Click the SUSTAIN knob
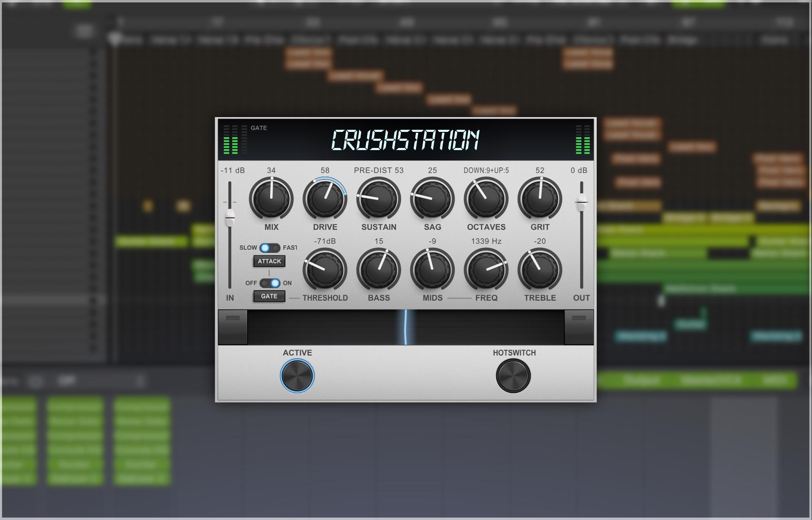 click(379, 199)
